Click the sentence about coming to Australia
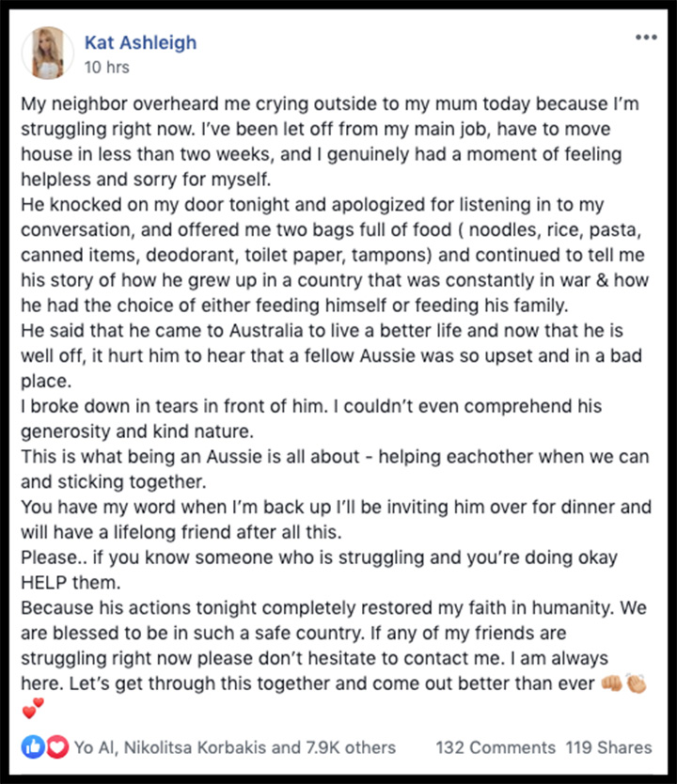The width and height of the screenshot is (677, 784). (x=322, y=331)
